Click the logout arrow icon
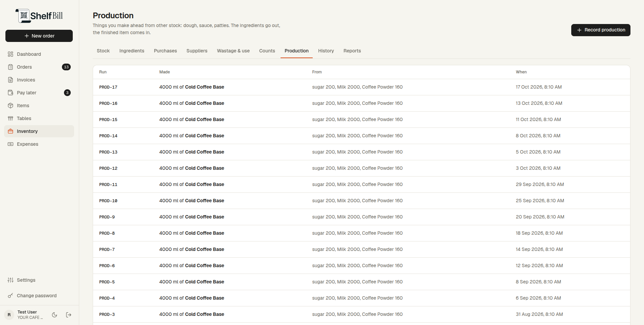Viewport: 644px width, 325px height. (69, 315)
